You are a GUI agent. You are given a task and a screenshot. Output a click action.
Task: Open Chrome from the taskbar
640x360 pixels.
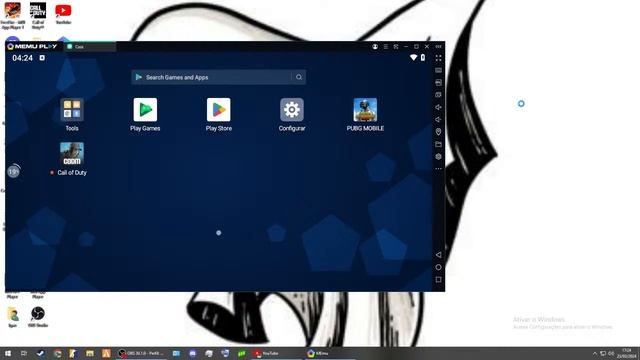point(58,353)
